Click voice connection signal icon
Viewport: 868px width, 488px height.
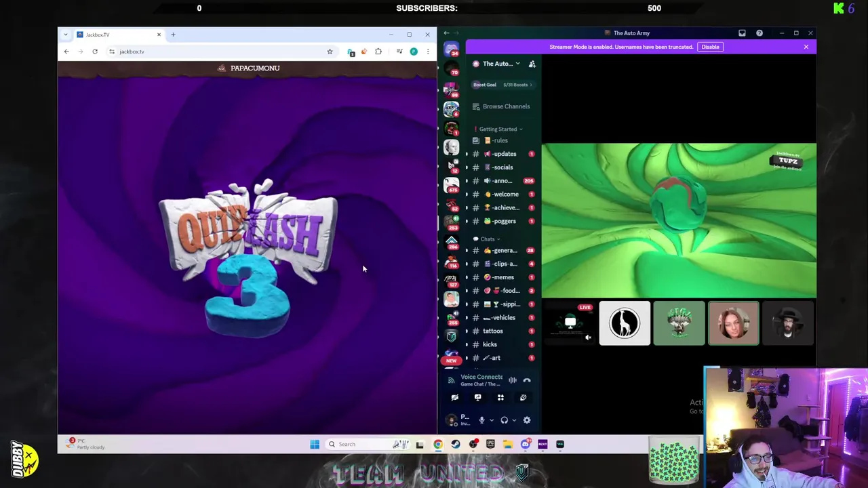click(x=452, y=380)
